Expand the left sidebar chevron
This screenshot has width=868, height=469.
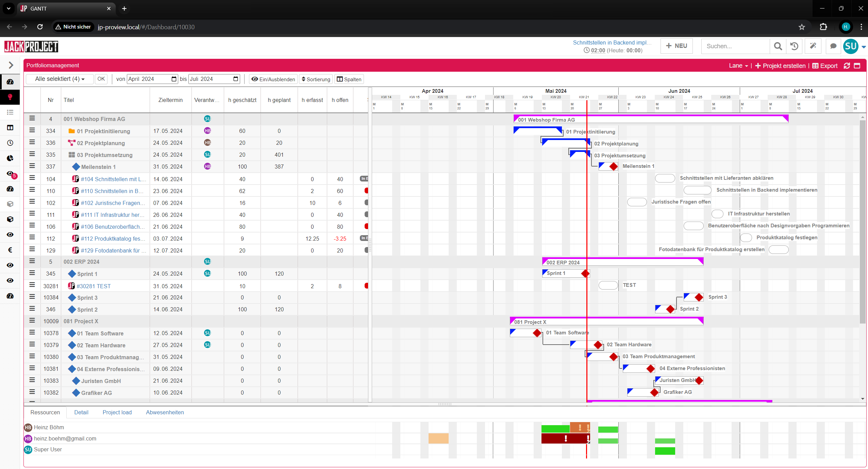click(x=11, y=65)
